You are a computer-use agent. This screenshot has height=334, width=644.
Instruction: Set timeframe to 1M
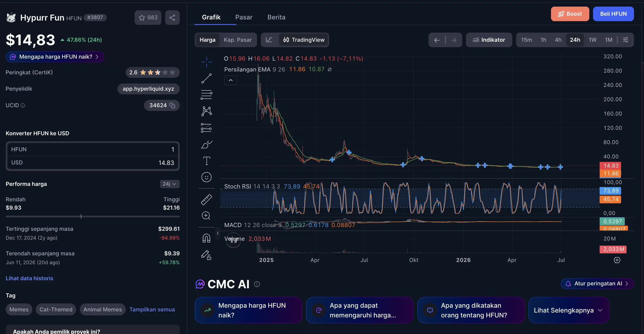[609, 40]
